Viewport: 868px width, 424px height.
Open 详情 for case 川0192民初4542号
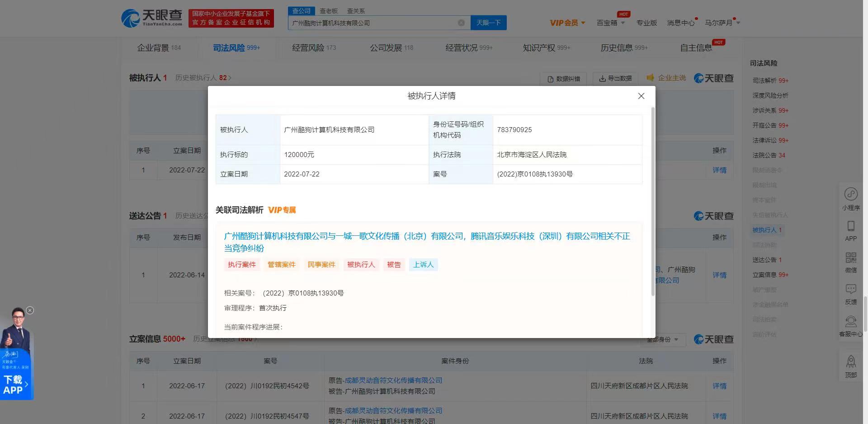click(719, 386)
